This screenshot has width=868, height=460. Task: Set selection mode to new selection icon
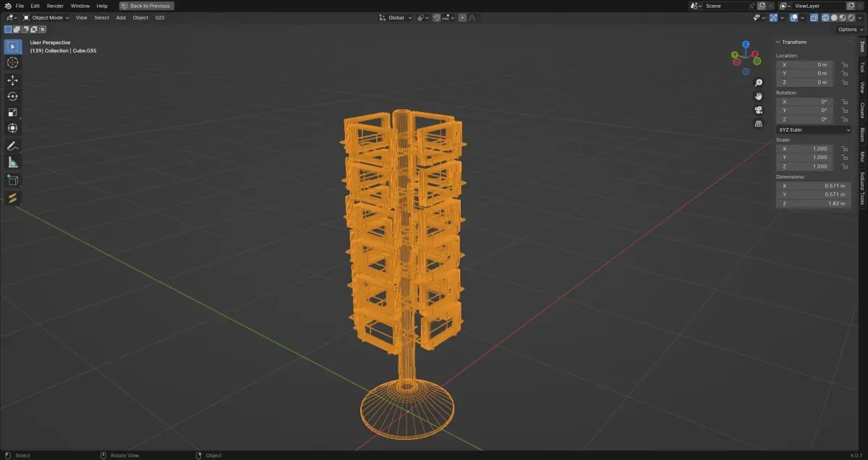tap(8, 30)
